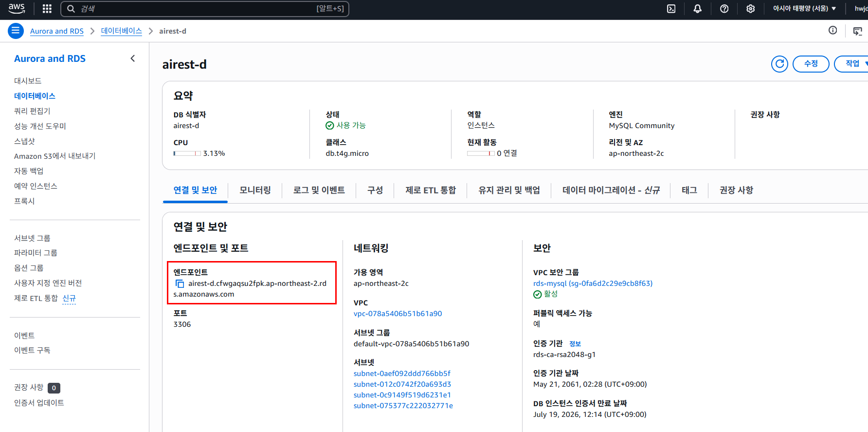The image size is (868, 432).
Task: Open 서브넷 그룹 in the sidebar
Action: point(32,238)
